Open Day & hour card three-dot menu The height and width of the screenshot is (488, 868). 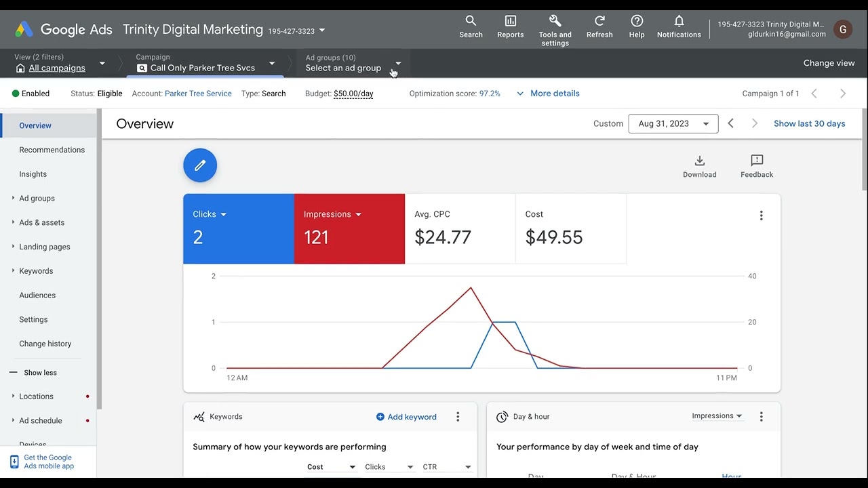pos(761,417)
